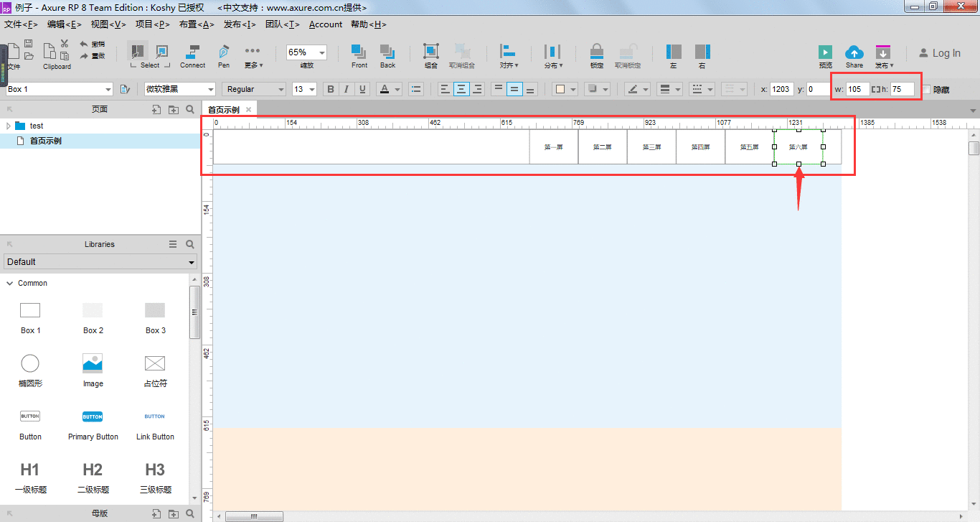Click search icon in 母版 panel

click(190, 514)
